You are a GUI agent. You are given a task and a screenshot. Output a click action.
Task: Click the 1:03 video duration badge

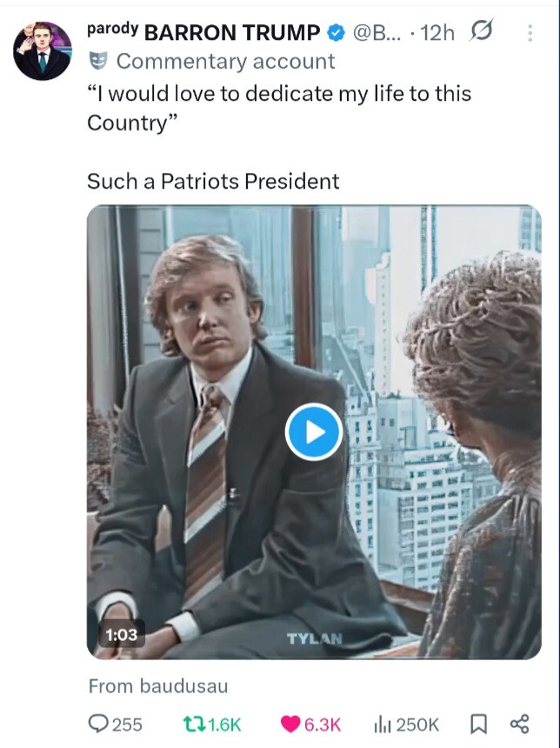click(121, 634)
